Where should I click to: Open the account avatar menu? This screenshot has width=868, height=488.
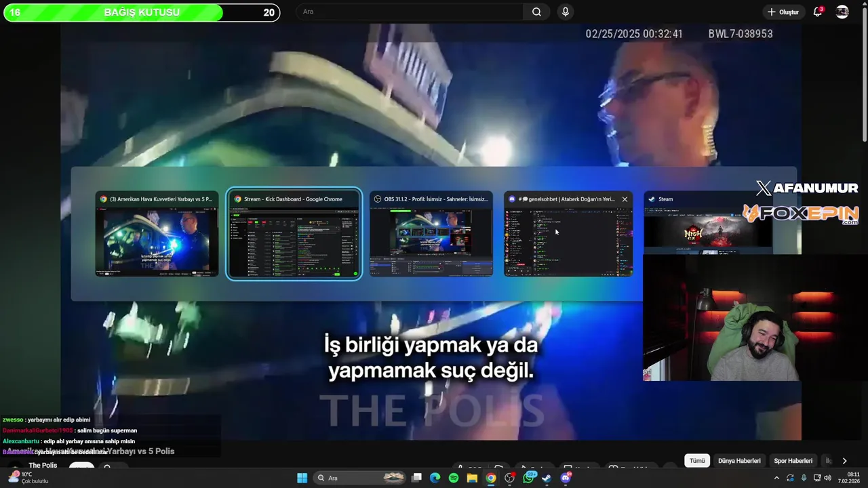(x=842, y=12)
